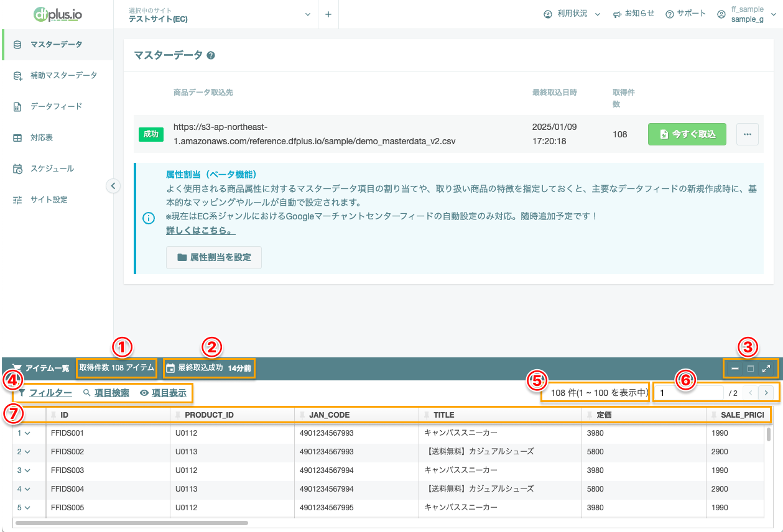783x532 pixels.
Task: Pin the JAN_CODE column with its pin icon
Action: pos(302,415)
